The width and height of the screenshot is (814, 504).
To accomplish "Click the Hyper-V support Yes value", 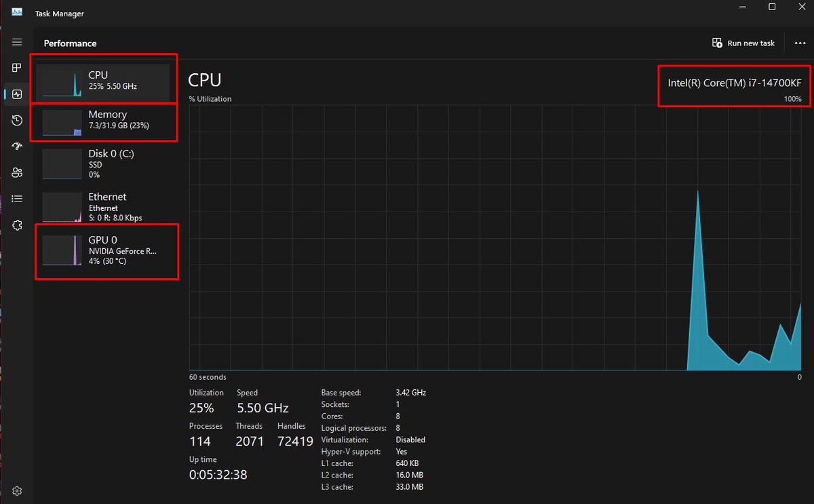I will coord(402,451).
